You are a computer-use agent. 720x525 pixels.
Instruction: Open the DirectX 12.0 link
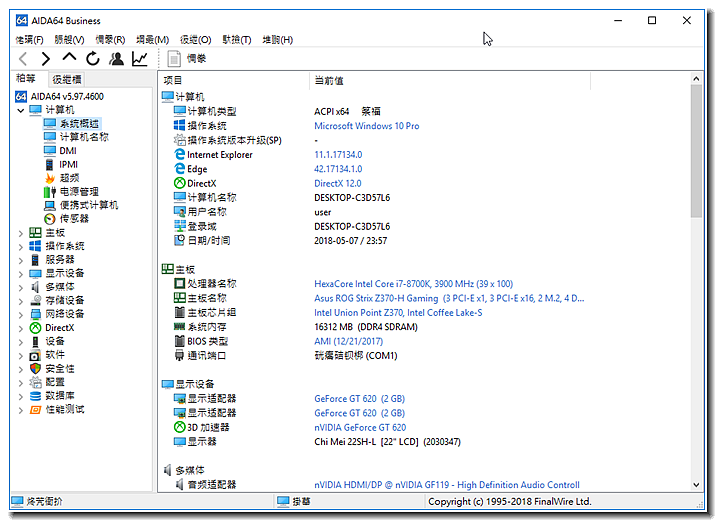click(338, 183)
